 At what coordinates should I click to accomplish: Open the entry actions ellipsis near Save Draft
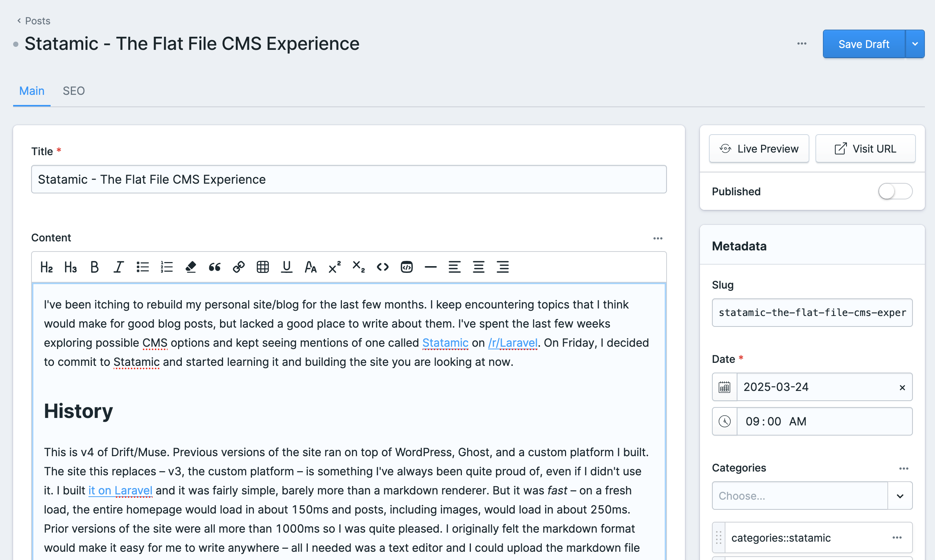(x=802, y=44)
